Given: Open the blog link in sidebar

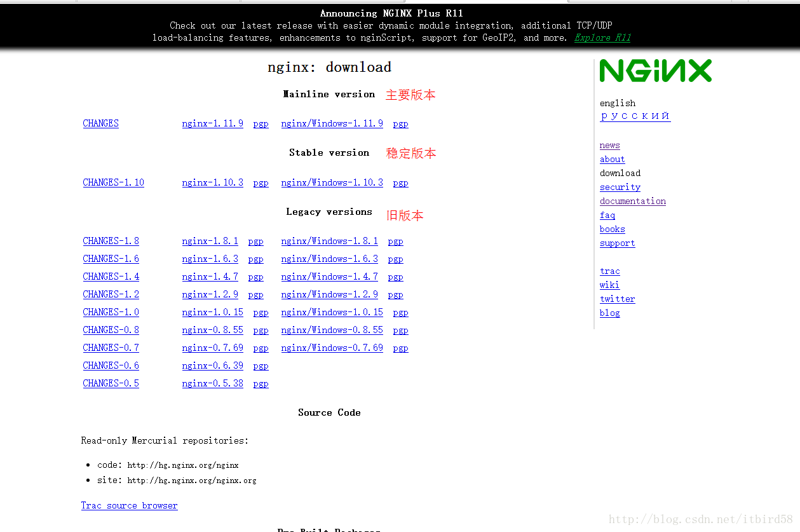Looking at the screenshot, I should [609, 313].
